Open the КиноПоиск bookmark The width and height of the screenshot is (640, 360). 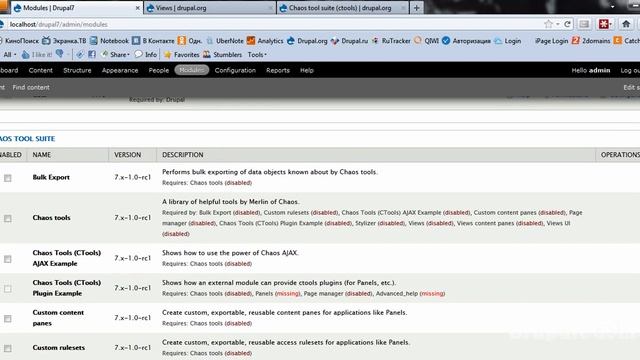(x=19, y=41)
